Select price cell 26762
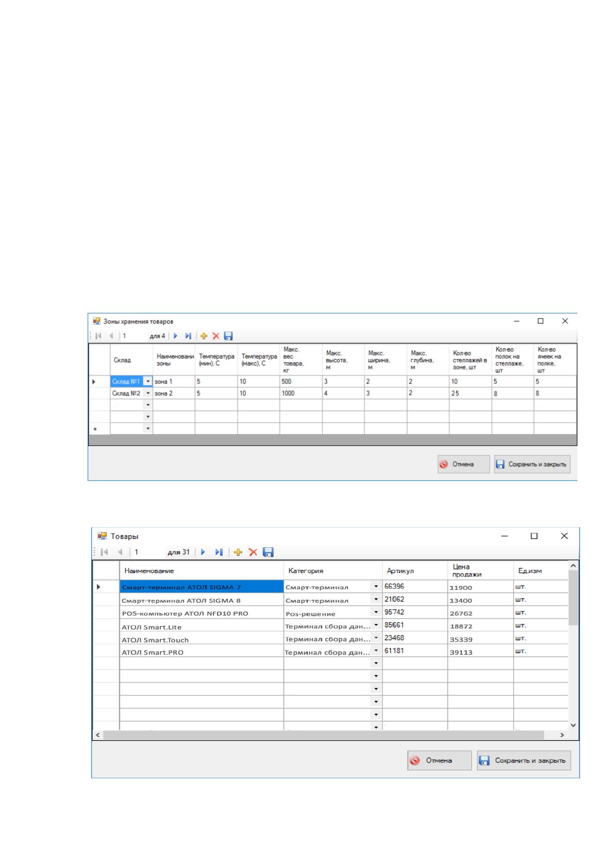The height and width of the screenshot is (868, 614). click(480, 613)
